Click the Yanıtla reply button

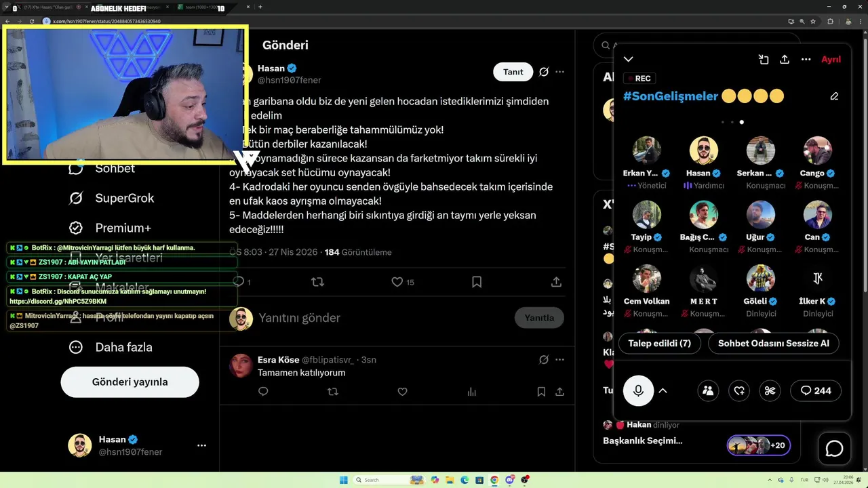(539, 318)
